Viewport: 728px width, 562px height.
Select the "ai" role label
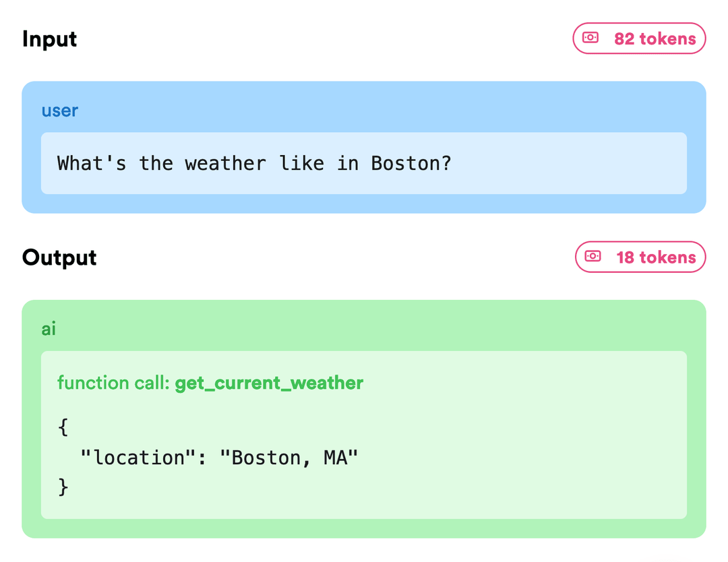[x=49, y=329]
